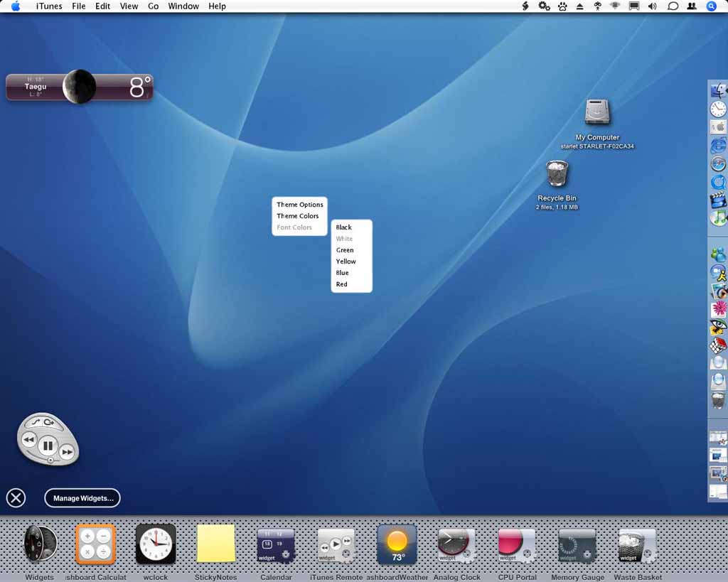The height and width of the screenshot is (582, 728).
Task: Open the Window menu
Action: [183, 6]
